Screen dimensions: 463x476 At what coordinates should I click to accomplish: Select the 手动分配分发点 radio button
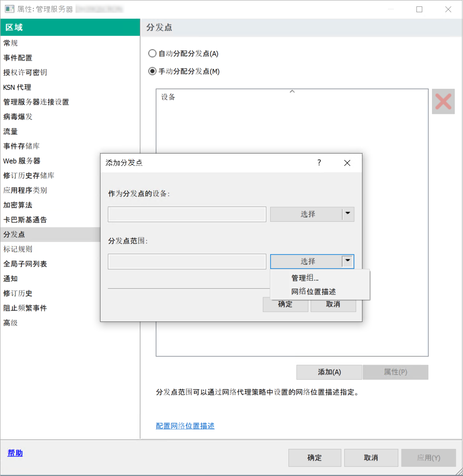[x=152, y=71]
